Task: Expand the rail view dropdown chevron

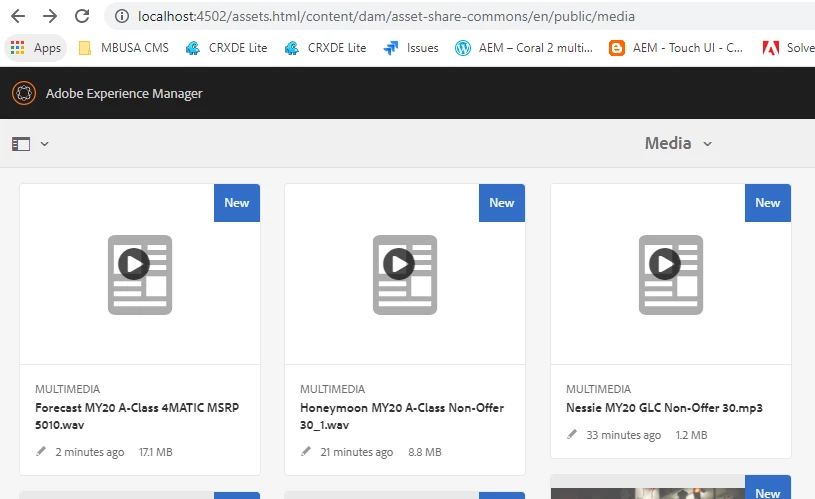Action: (45, 144)
